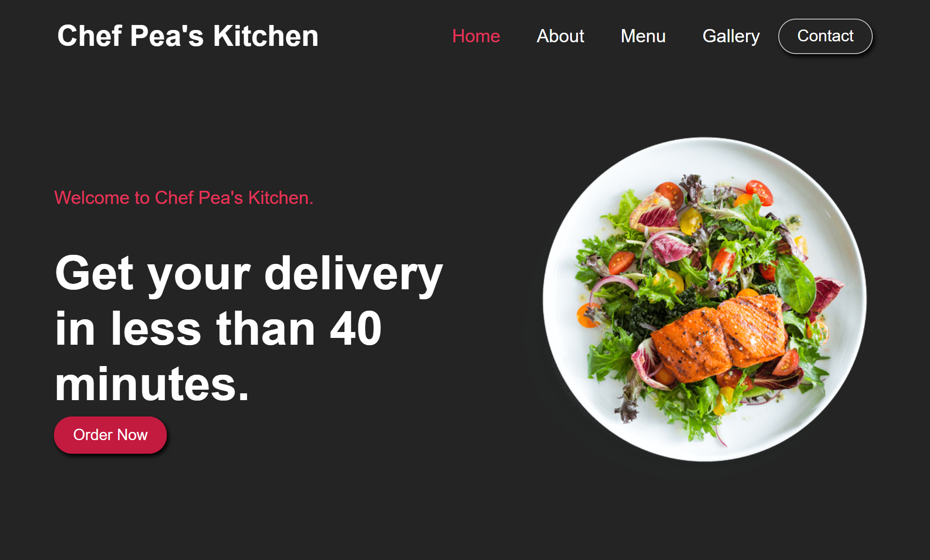The width and height of the screenshot is (930, 560).
Task: Click the word "Kitchen" in the site logo
Action: click(x=266, y=36)
